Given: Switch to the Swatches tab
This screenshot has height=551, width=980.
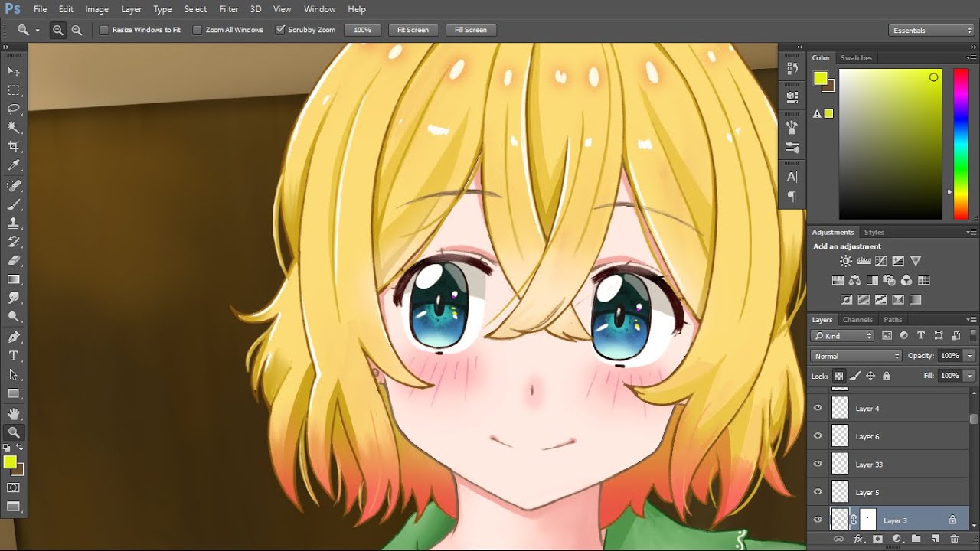Looking at the screenshot, I should tap(856, 58).
